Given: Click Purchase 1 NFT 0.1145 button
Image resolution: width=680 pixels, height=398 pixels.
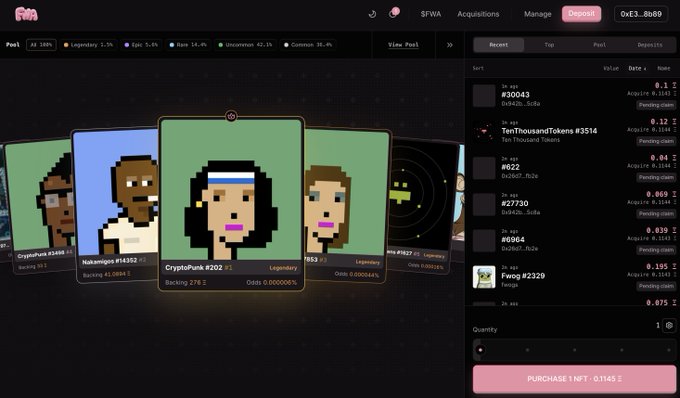Looking at the screenshot, I should [x=574, y=379].
